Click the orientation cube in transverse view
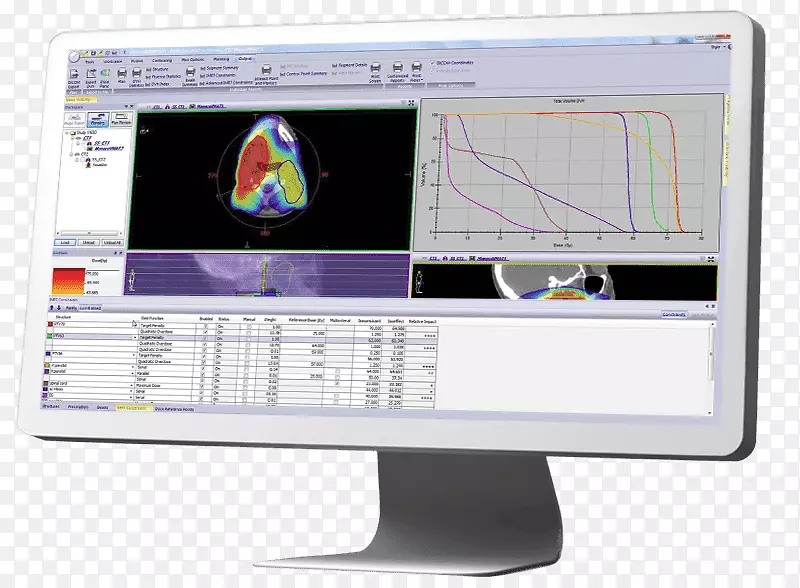The width and height of the screenshot is (800, 588). 144,131
